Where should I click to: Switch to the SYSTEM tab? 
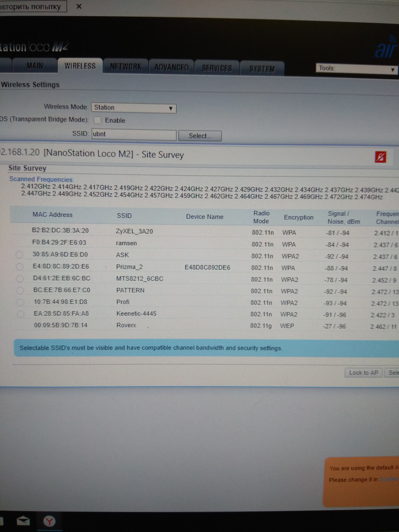[x=262, y=69]
